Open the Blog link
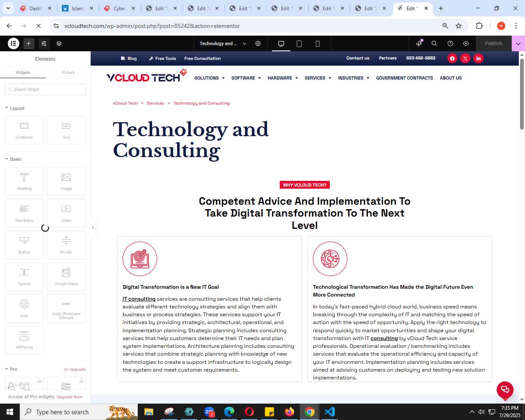The width and height of the screenshot is (525, 420). point(129,58)
